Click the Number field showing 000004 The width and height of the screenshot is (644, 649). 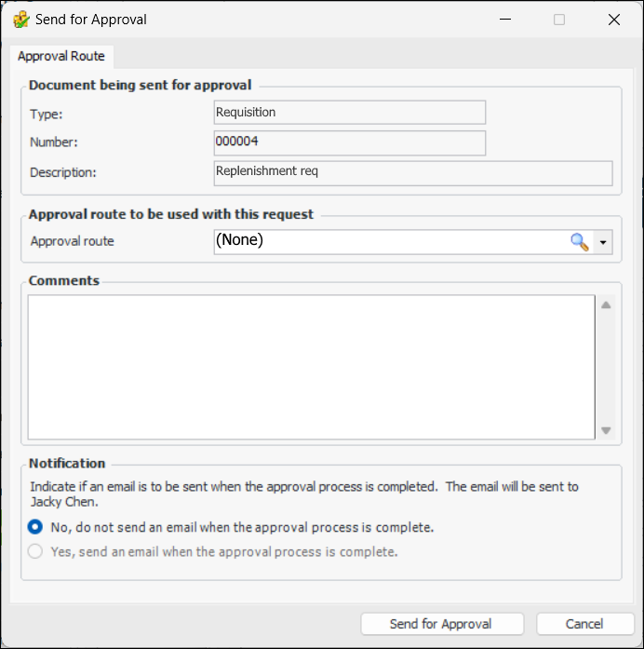(x=349, y=142)
